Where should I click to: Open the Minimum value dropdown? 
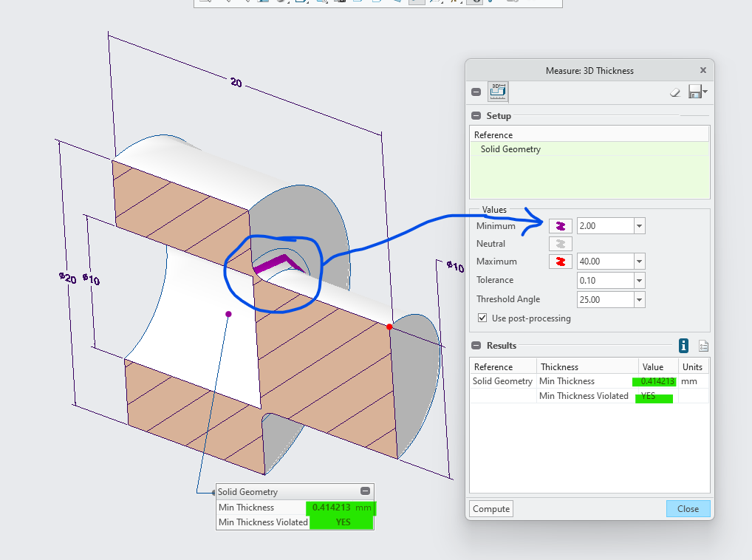(639, 225)
